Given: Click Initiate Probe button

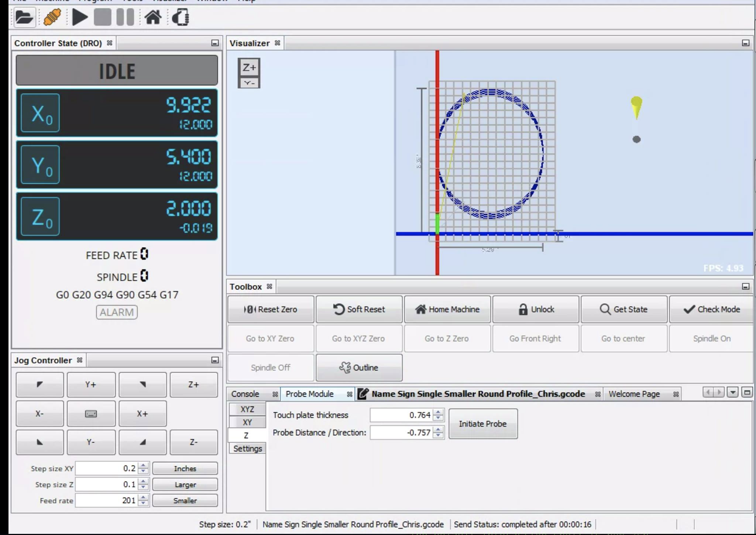Looking at the screenshot, I should pos(483,424).
